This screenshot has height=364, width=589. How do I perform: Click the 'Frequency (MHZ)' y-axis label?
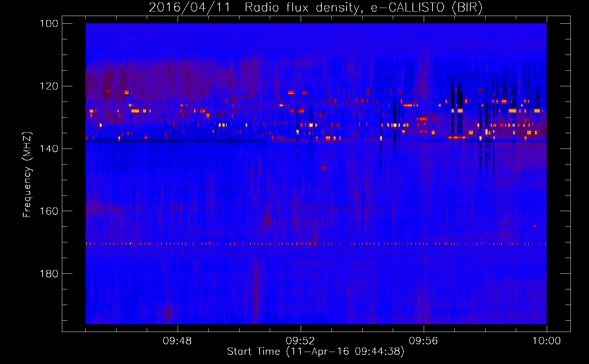27,174
